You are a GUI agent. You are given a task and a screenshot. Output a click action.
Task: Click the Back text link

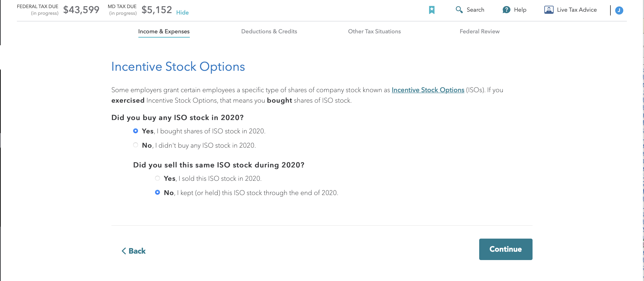click(137, 251)
